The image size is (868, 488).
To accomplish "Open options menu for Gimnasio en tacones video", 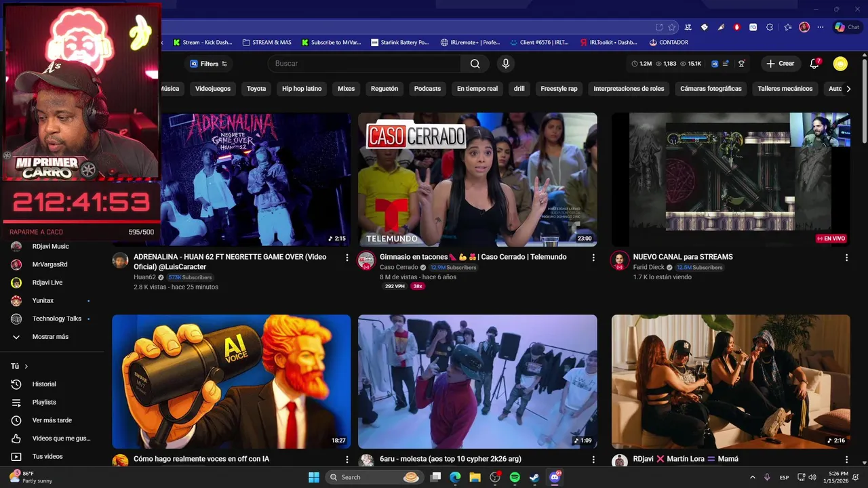I will (x=593, y=258).
